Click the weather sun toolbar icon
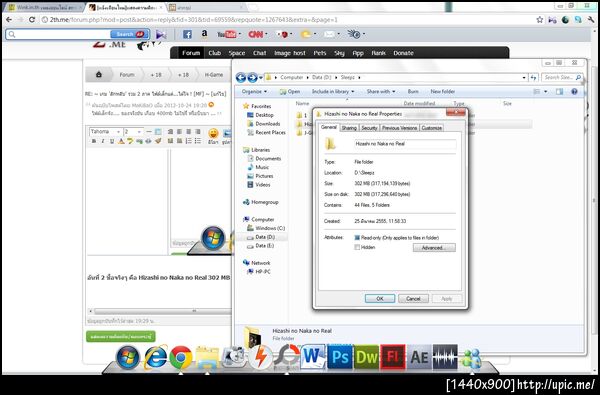The height and width of the screenshot is (395, 600). coord(306,34)
